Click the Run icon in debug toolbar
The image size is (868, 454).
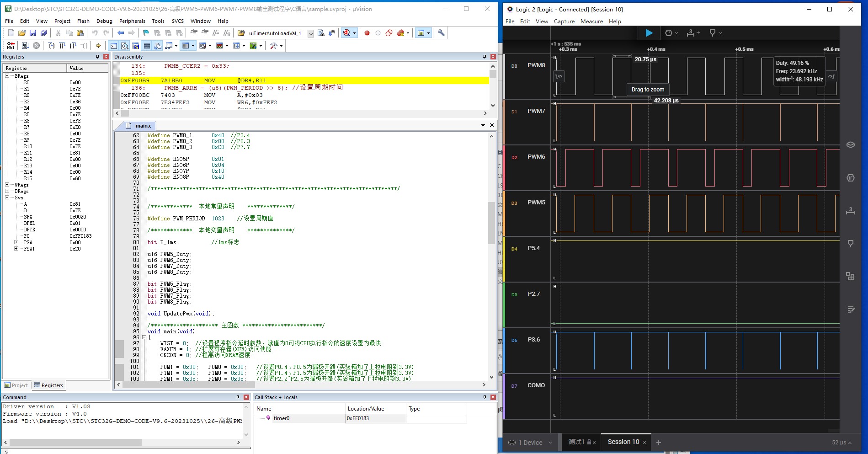point(25,46)
